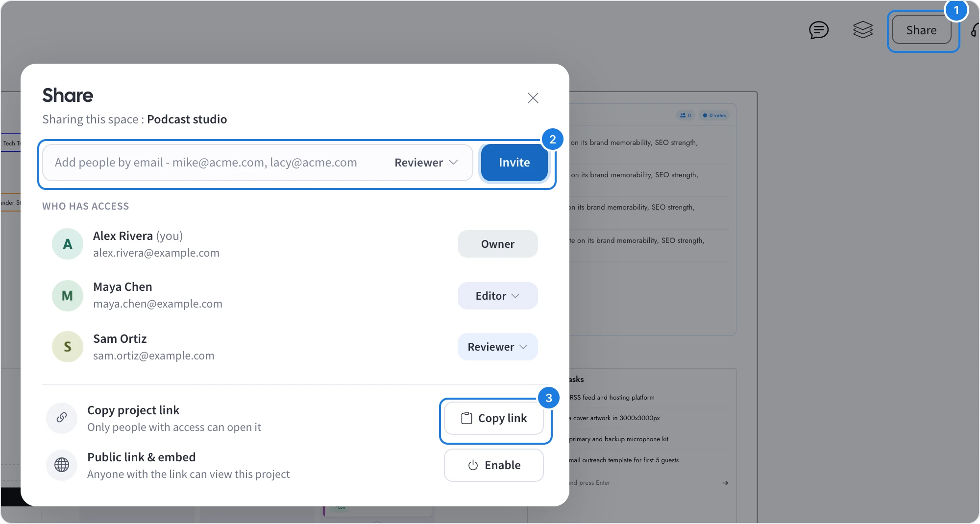Open the Reviewer role dropdown for invites
The width and height of the screenshot is (980, 524).
426,163
